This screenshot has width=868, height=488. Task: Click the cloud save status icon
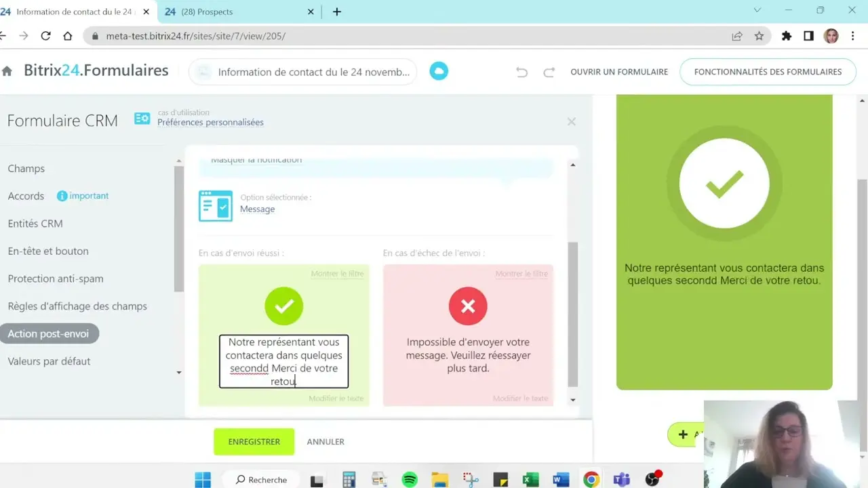coord(438,70)
